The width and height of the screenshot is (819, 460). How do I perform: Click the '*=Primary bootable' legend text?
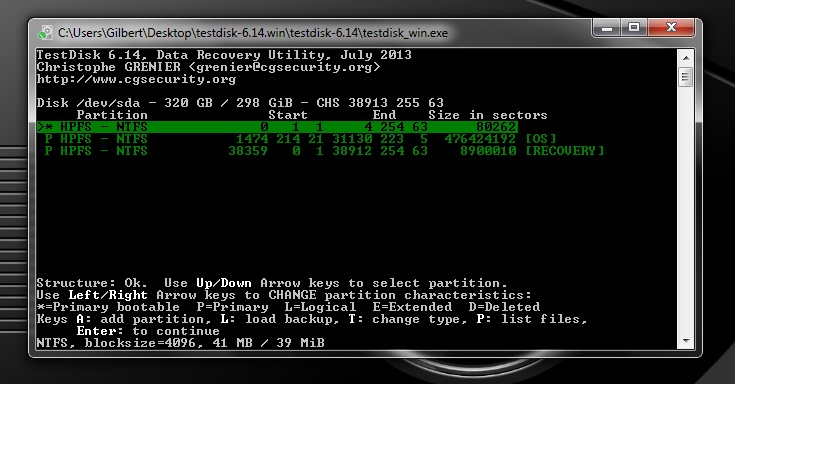coord(108,307)
